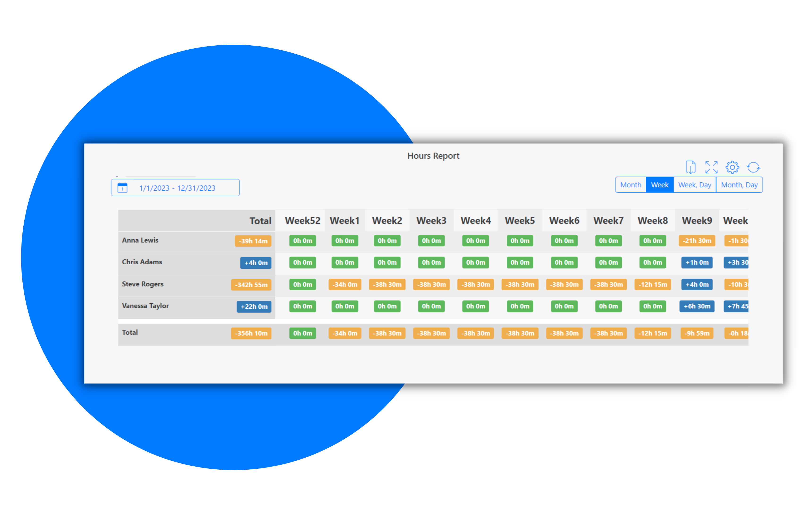
Task: Open the report settings gear
Action: click(x=733, y=167)
